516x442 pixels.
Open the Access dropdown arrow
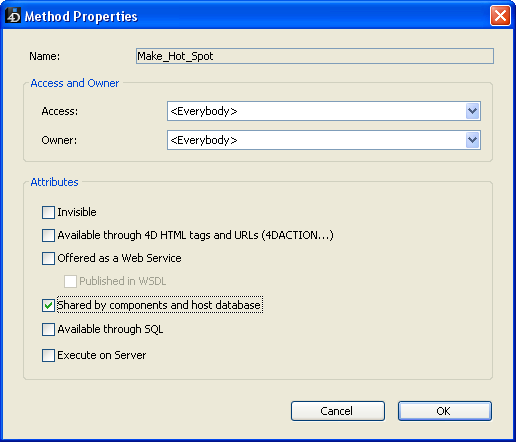(472, 111)
